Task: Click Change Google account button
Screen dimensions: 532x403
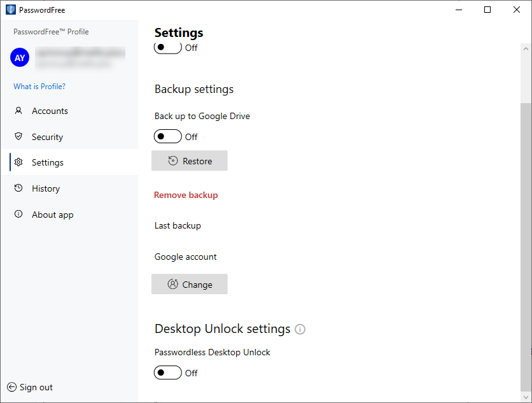Action: pyautogui.click(x=190, y=285)
